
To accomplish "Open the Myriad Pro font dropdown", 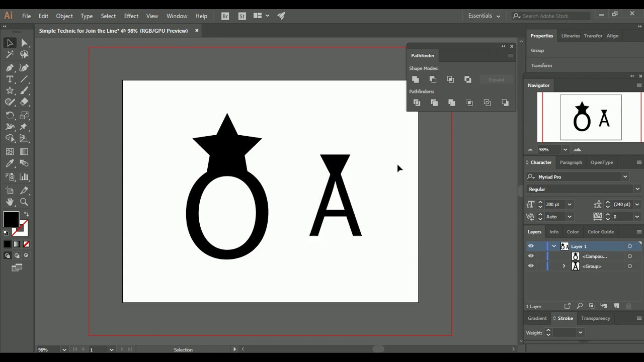I will coord(625,177).
